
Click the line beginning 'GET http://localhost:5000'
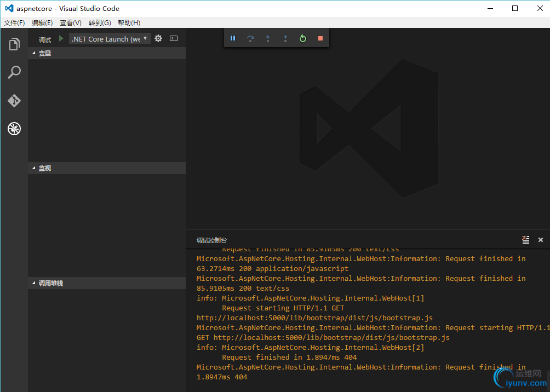point(323,338)
